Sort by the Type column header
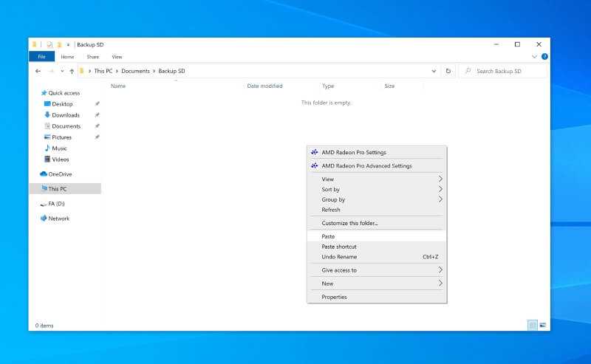This screenshot has height=364, width=591. tap(328, 86)
